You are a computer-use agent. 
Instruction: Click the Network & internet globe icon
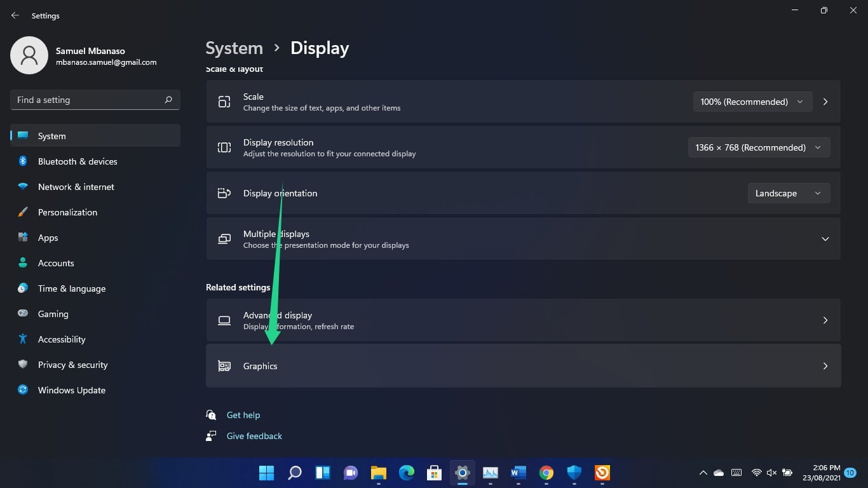click(22, 187)
